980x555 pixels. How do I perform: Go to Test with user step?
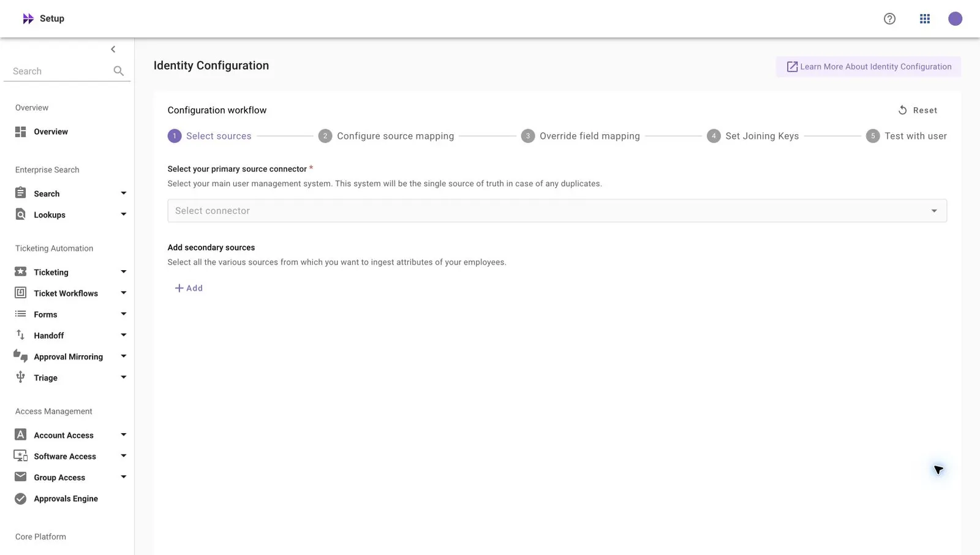click(907, 136)
